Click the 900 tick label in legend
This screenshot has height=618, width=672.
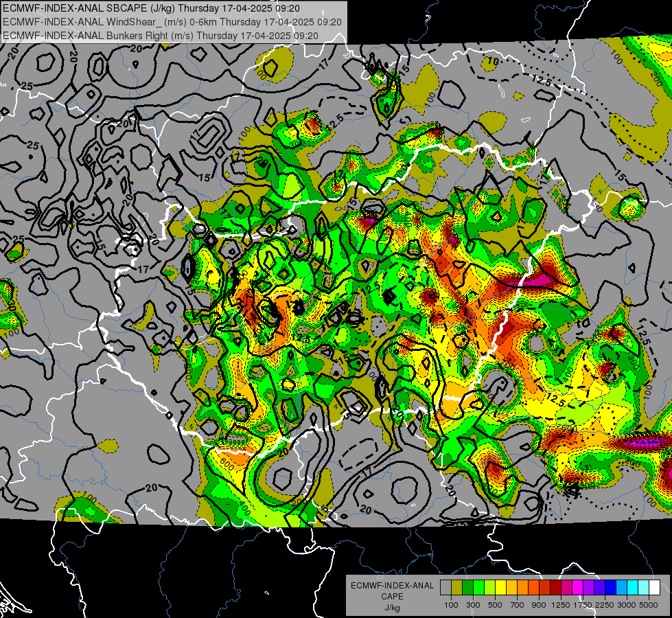click(x=539, y=605)
